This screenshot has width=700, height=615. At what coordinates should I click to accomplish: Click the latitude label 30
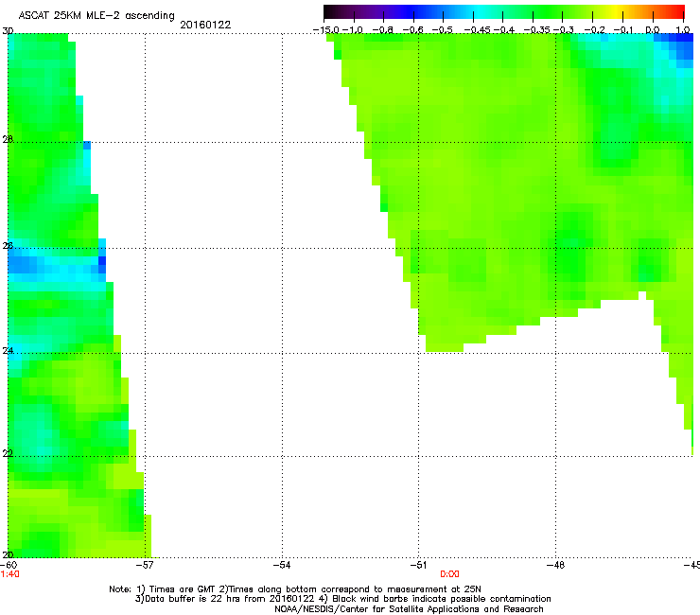coord(8,31)
